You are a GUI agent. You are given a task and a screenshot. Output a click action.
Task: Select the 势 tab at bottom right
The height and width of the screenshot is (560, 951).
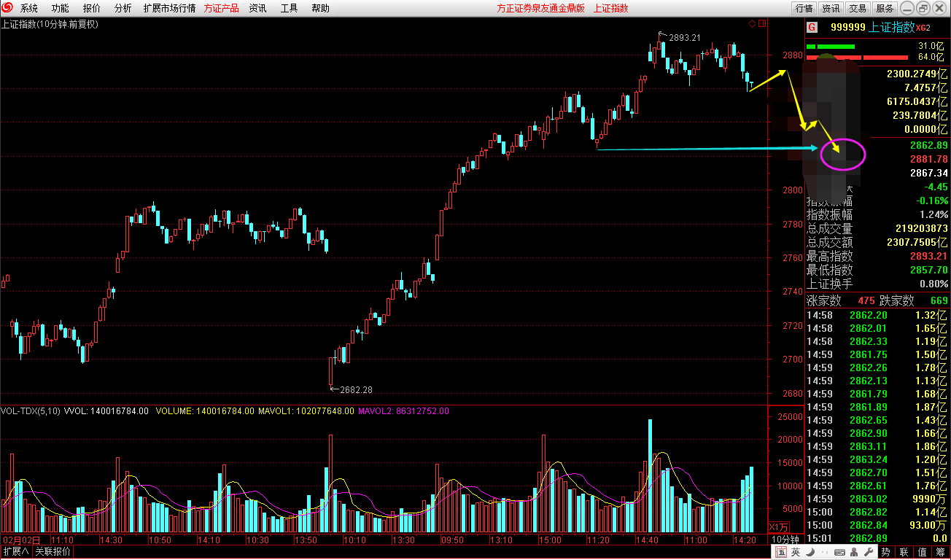(x=885, y=553)
